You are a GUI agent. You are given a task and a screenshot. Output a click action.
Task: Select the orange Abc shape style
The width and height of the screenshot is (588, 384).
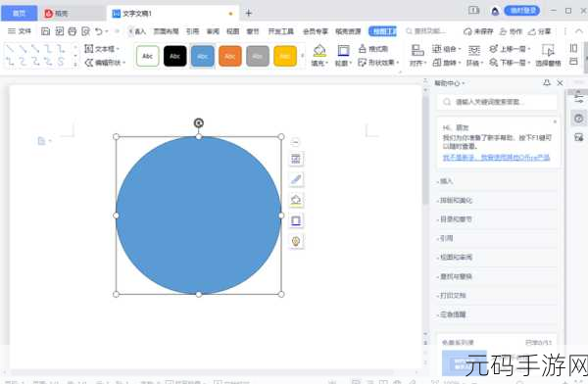(x=230, y=56)
